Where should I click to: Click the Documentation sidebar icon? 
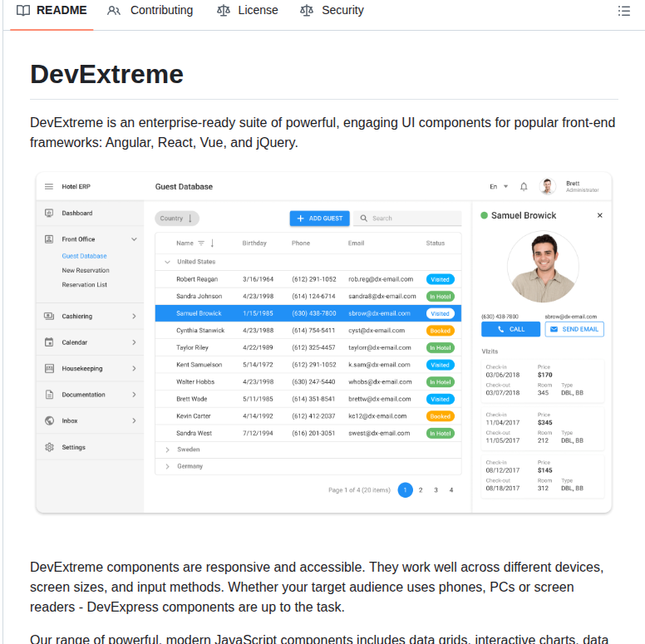coord(49,395)
